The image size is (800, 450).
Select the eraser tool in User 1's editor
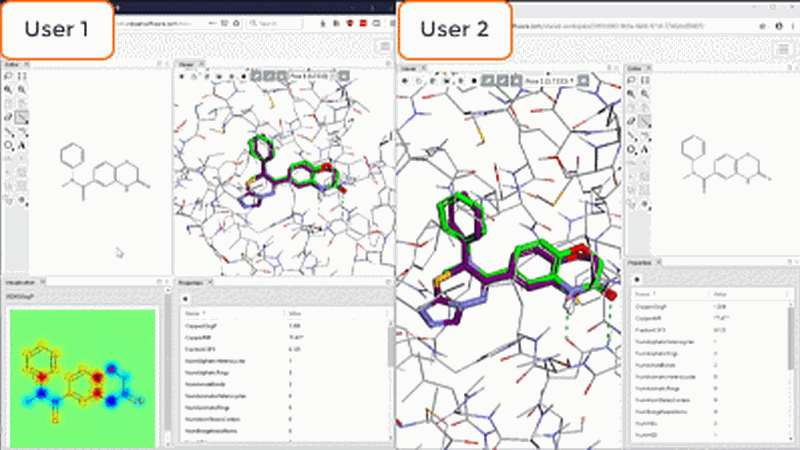click(9, 117)
